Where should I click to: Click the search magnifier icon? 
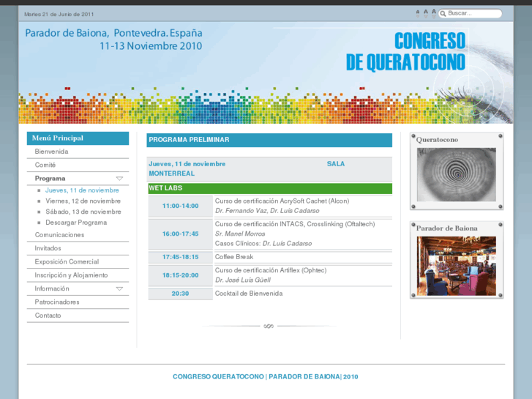(x=443, y=14)
